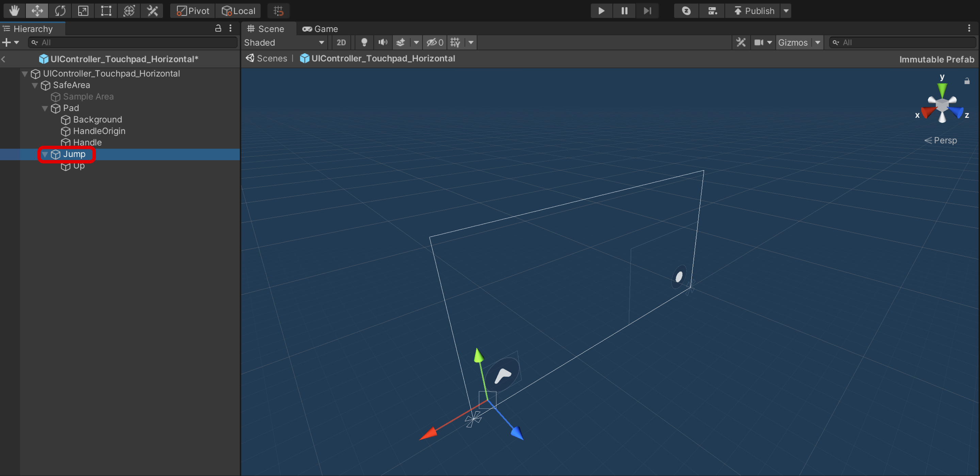Viewport: 980px width, 476px height.
Task: Open the Shaded draw mode dropdown
Action: [284, 42]
